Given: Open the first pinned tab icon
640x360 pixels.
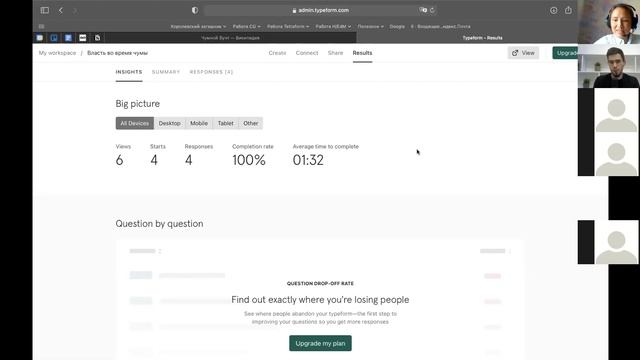Looking at the screenshot, I should click(40, 38).
